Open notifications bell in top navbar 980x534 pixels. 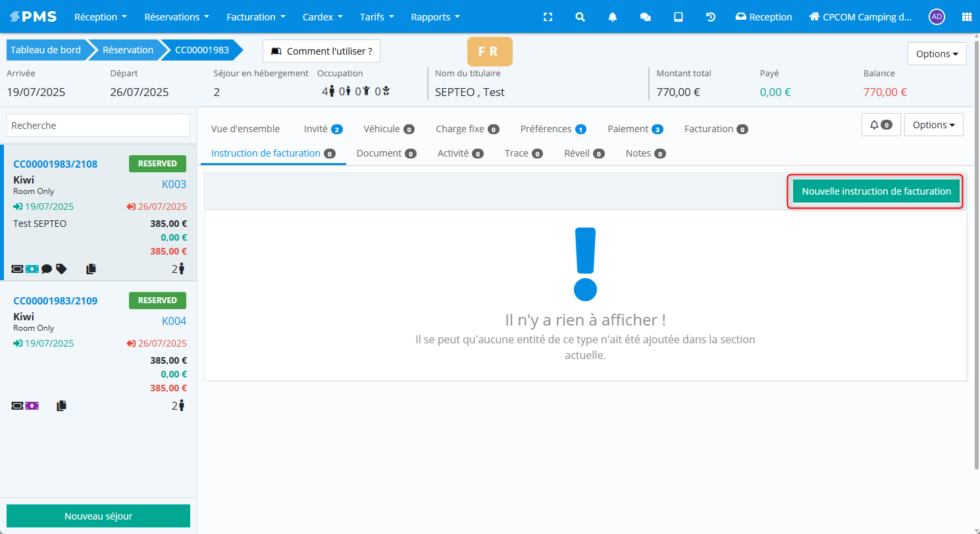click(x=613, y=17)
